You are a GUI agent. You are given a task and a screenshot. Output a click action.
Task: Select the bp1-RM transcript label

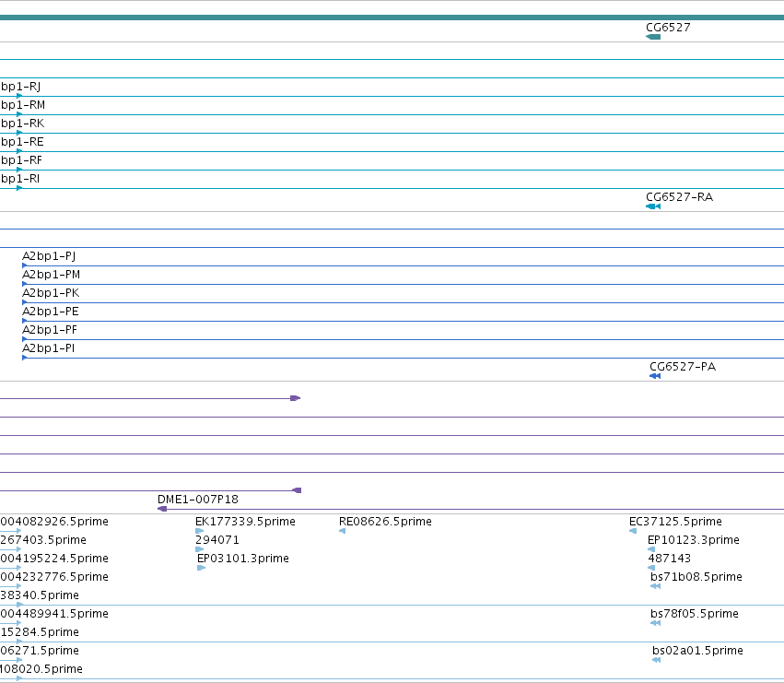[23, 105]
